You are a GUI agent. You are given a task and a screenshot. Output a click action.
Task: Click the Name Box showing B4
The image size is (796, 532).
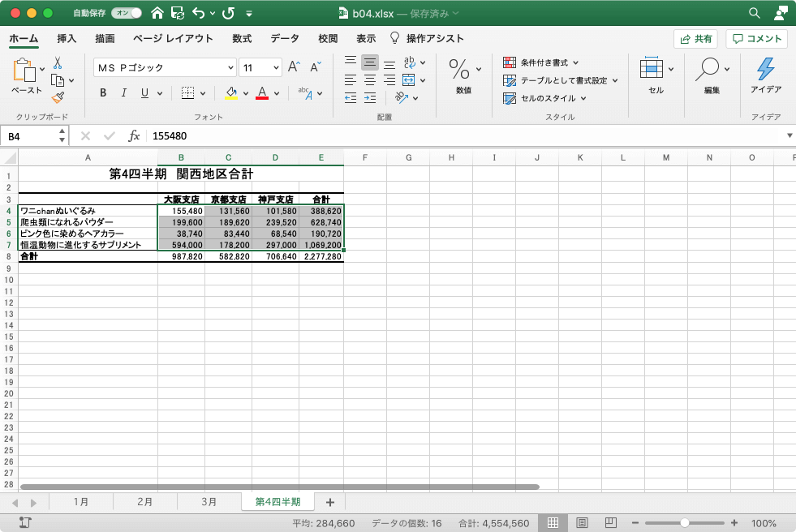[x=33, y=136]
